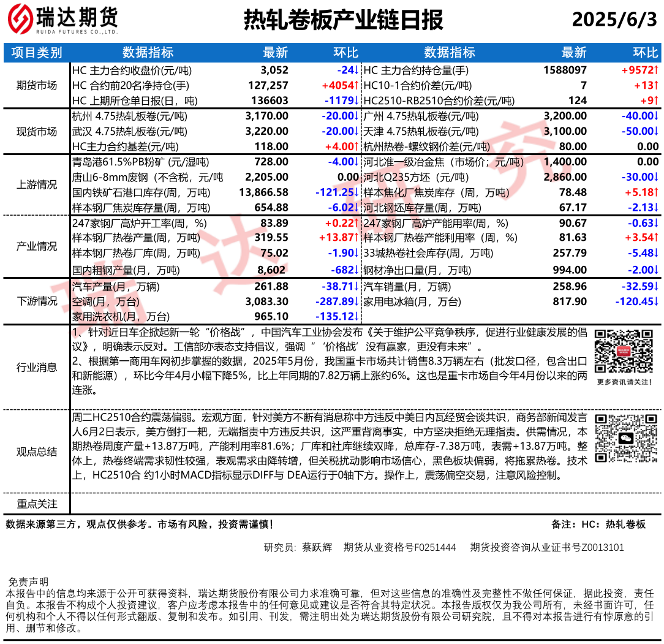Click the 热卷产能利用率 value 81.63

573,237
